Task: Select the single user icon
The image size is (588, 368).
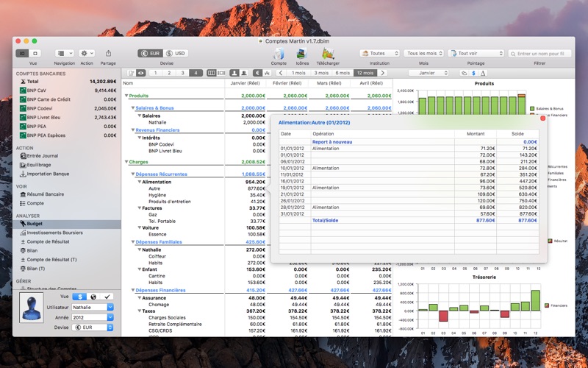Action: (x=234, y=73)
